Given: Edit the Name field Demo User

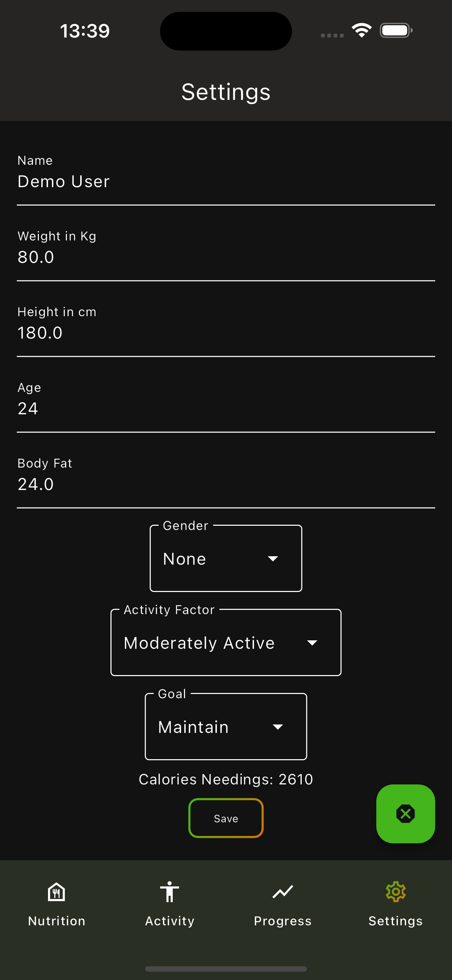Looking at the screenshot, I should [x=226, y=175].
